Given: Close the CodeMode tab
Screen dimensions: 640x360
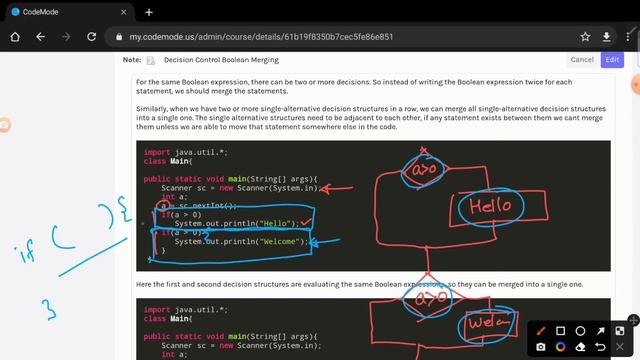Looking at the screenshot, I should pyautogui.click(x=123, y=12).
